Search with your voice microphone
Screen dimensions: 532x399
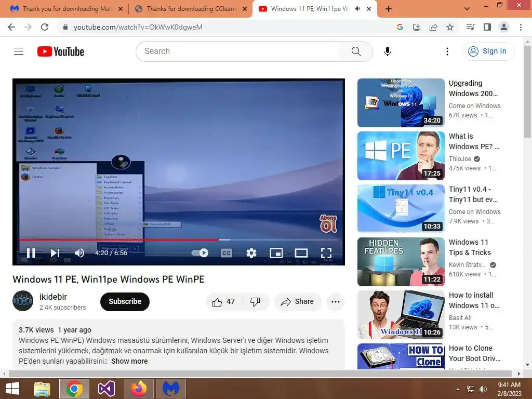tap(388, 51)
